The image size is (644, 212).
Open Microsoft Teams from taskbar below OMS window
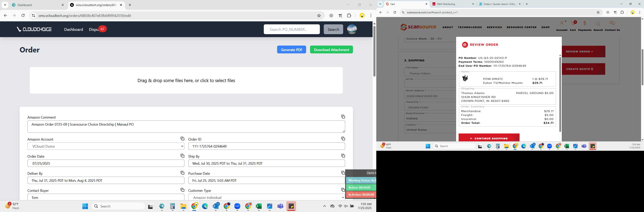click(280, 206)
